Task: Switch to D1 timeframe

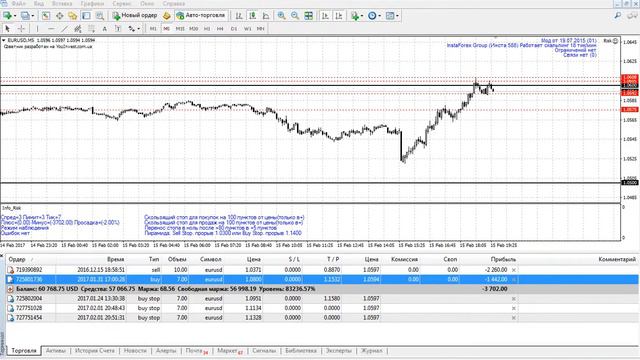Action: [234, 29]
